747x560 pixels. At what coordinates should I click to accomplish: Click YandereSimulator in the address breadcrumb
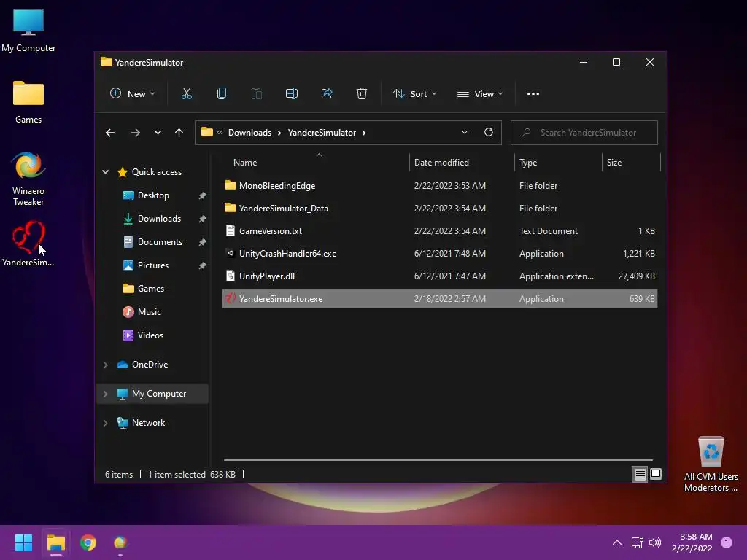[x=322, y=133]
